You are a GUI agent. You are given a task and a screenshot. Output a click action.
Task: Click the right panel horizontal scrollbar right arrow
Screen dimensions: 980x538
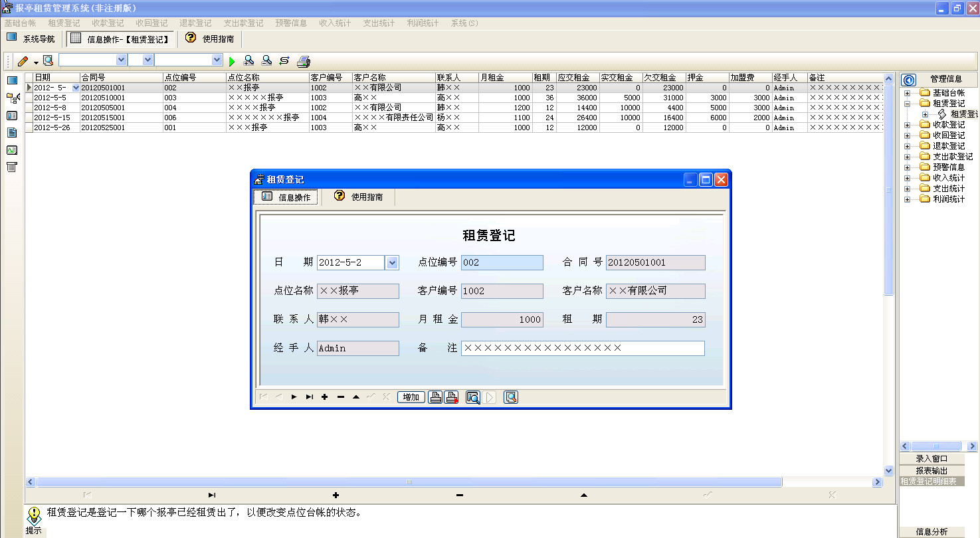coord(973,446)
